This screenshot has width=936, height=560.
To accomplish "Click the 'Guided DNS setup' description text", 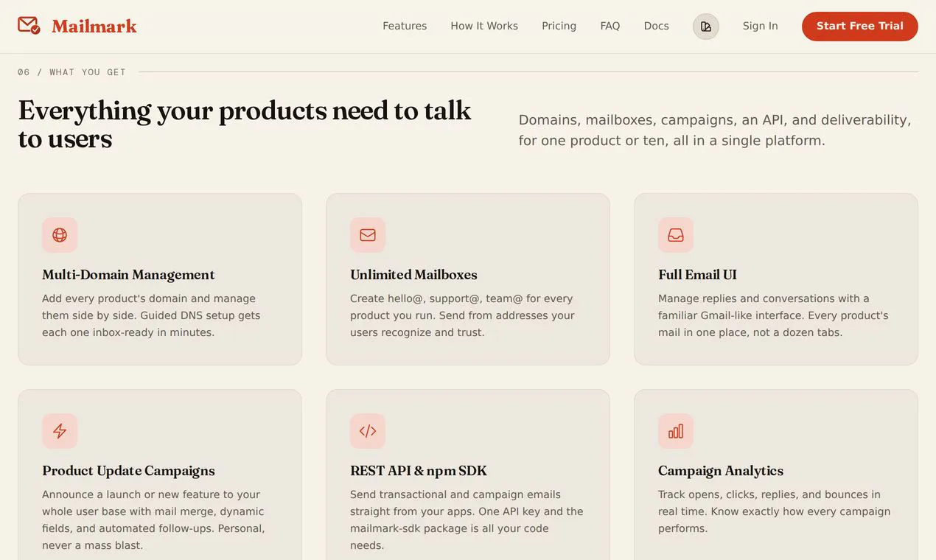I will [151, 315].
